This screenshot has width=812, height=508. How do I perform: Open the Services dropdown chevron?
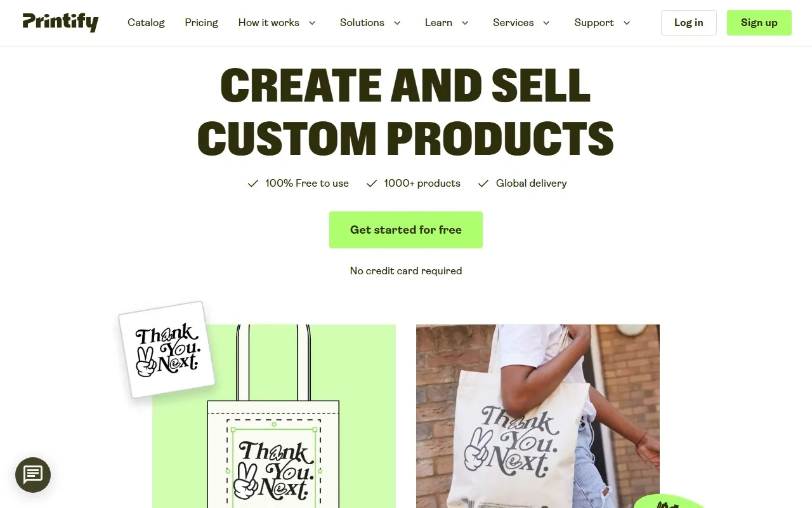[546, 23]
